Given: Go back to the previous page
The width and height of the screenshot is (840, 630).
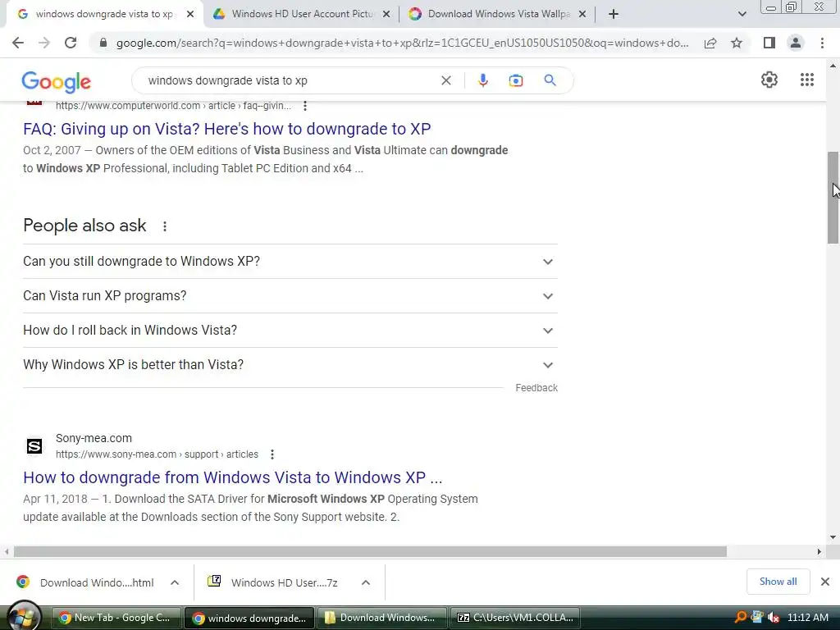Looking at the screenshot, I should 18,43.
